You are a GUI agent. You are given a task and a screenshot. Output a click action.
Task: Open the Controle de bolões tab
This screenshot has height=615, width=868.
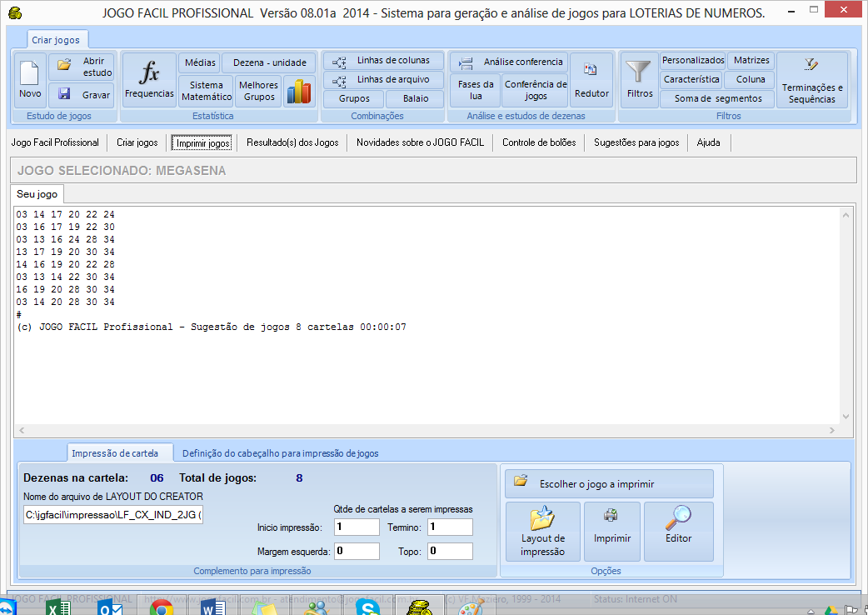point(538,142)
